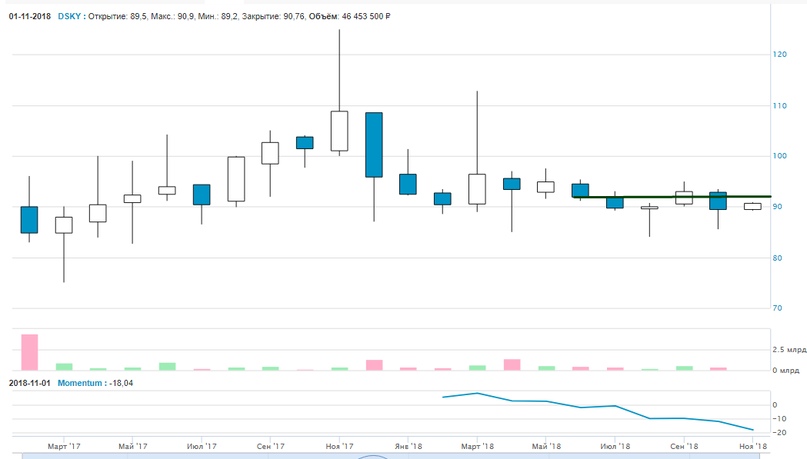This screenshot has height=459, width=807.
Task: Click the last candle at Ноя '18
Action: click(x=752, y=206)
